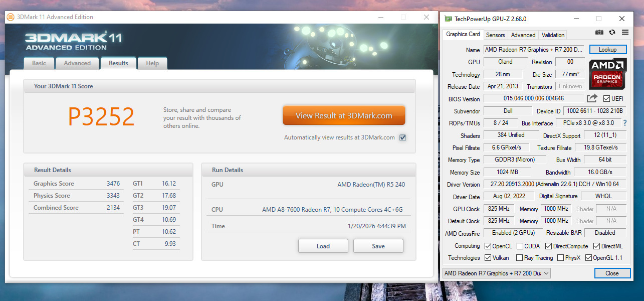The height and width of the screenshot is (301, 644).
Task: Toggle the DirectCompute checkbox
Action: (x=549, y=246)
